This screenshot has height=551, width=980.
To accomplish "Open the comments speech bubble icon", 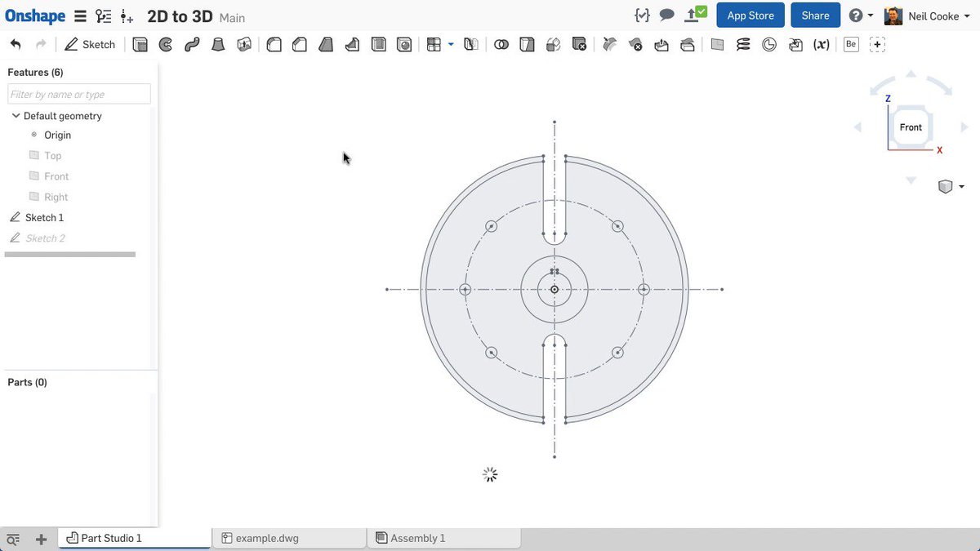I will [x=667, y=16].
